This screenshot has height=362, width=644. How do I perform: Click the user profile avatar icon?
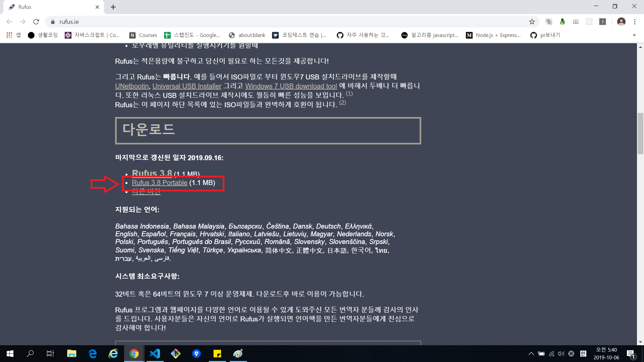click(621, 22)
